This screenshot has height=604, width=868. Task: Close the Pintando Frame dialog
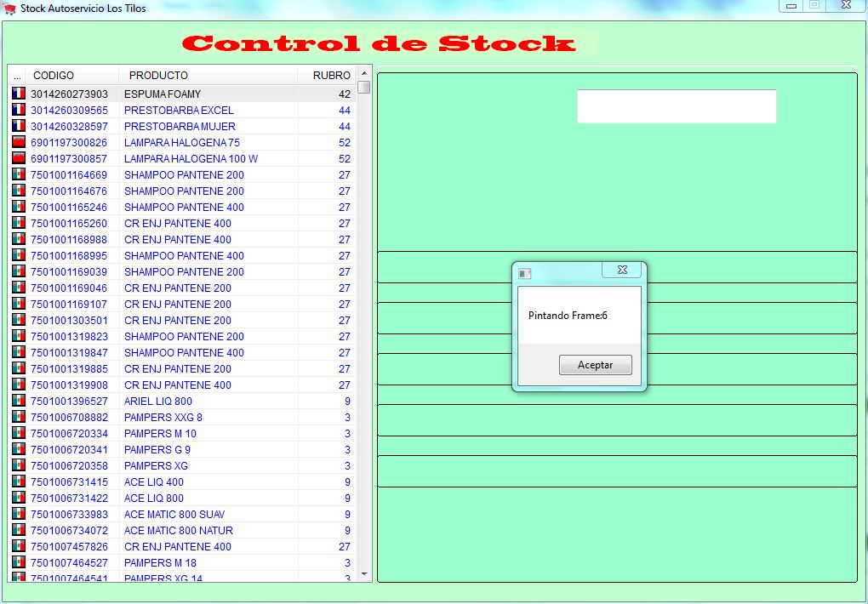click(x=622, y=270)
